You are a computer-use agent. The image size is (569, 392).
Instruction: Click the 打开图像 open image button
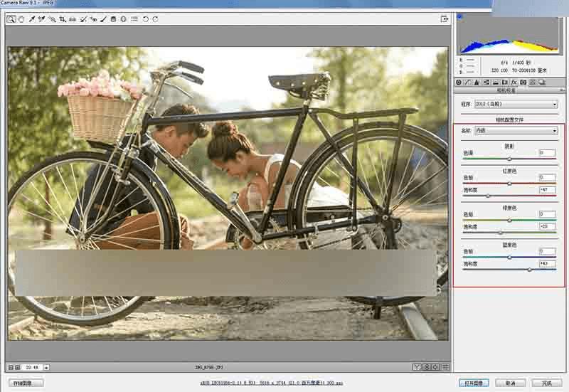pyautogui.click(x=474, y=383)
